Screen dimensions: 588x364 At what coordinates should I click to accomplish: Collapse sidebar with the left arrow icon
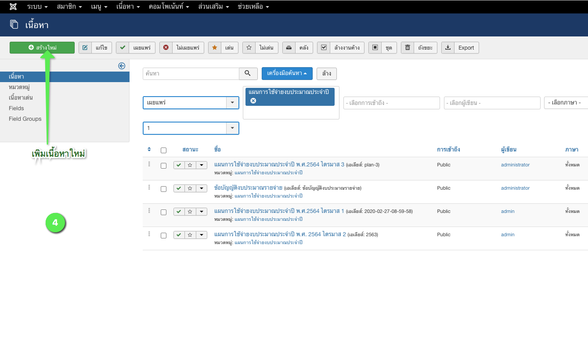(122, 66)
